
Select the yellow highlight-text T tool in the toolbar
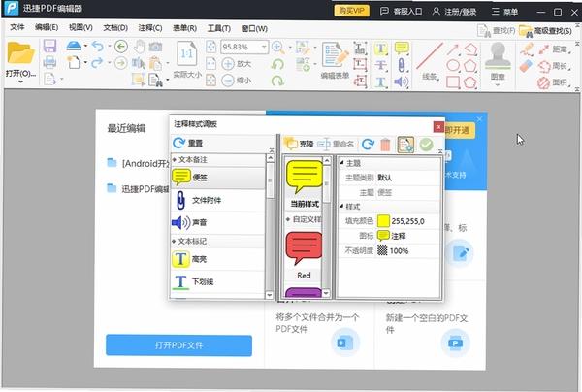point(381,48)
